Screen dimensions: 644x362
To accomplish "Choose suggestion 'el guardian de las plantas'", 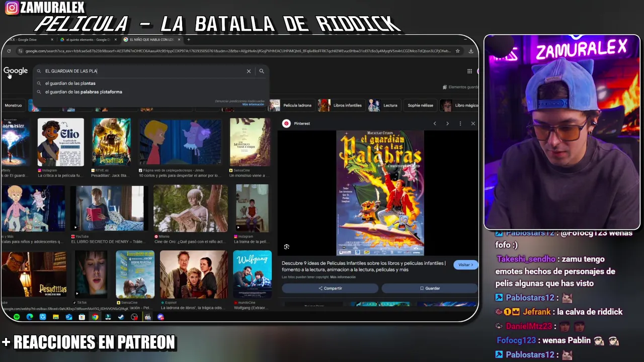I will coord(70,83).
